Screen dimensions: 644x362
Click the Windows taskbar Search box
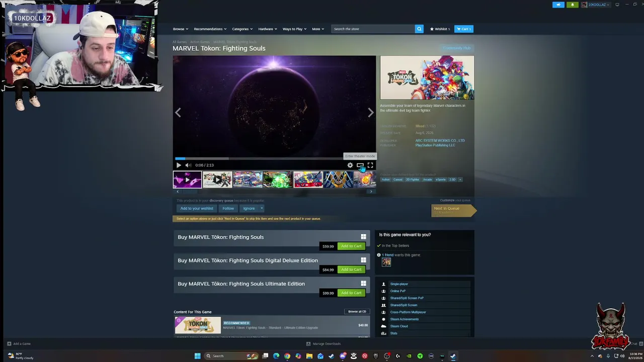pyautogui.click(x=232, y=356)
